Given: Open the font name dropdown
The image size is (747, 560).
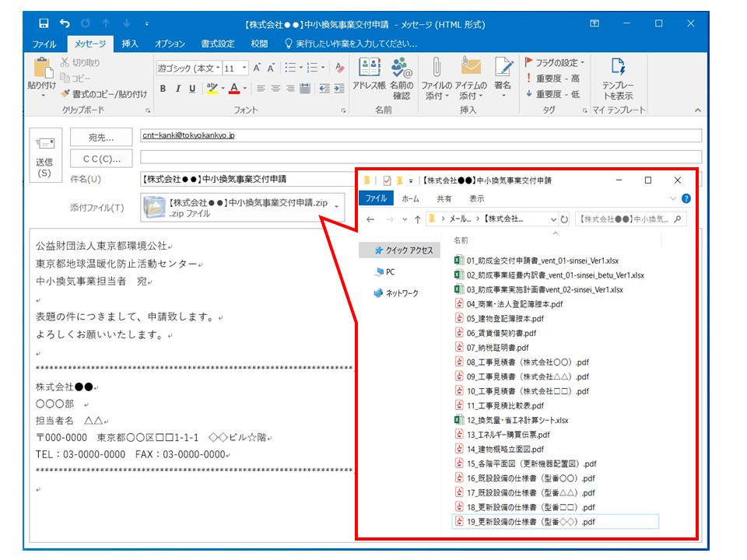Looking at the screenshot, I should coord(218,68).
